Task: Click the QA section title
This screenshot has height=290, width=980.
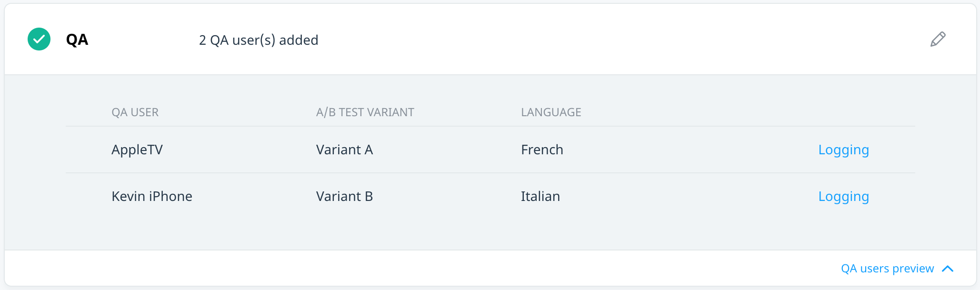Action: click(77, 40)
